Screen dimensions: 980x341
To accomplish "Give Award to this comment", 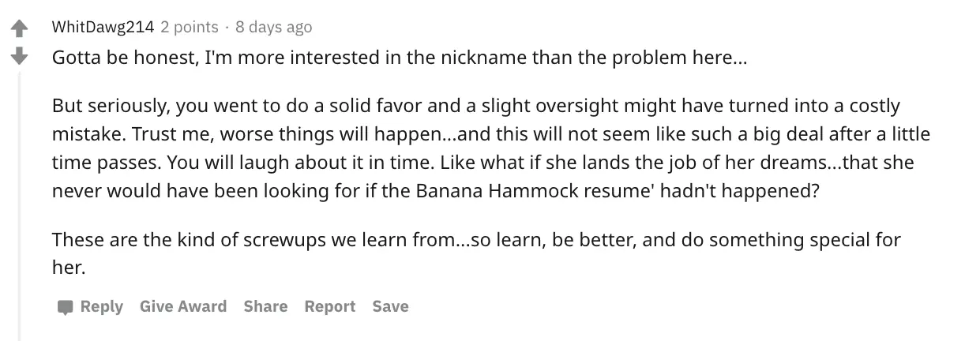I will (183, 306).
